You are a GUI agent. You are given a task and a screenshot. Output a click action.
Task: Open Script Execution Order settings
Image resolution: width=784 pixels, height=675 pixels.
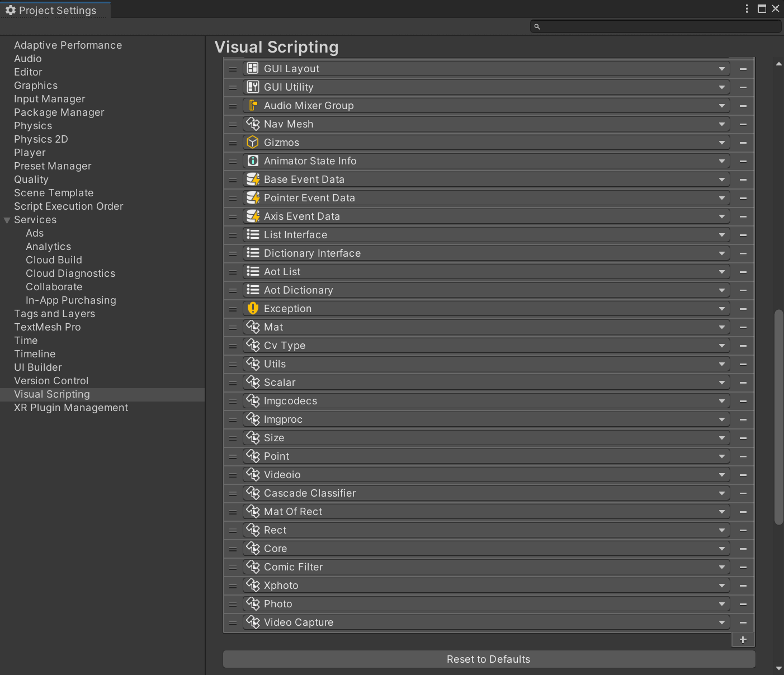click(68, 206)
